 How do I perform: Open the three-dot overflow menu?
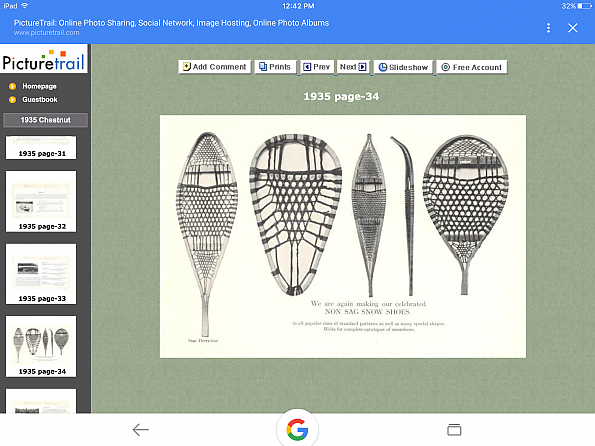pos(548,28)
